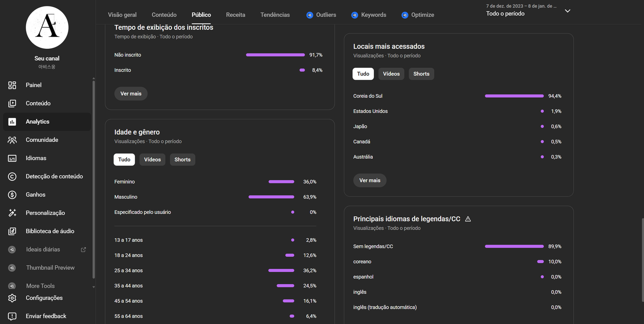Click the Biblioteca de áudio icon
644x324 pixels.
(x=12, y=231)
